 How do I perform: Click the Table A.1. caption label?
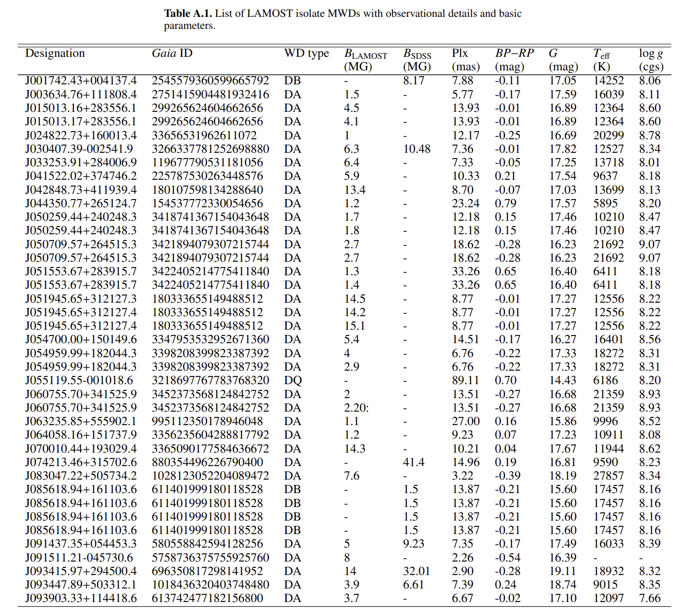pyautogui.click(x=188, y=13)
